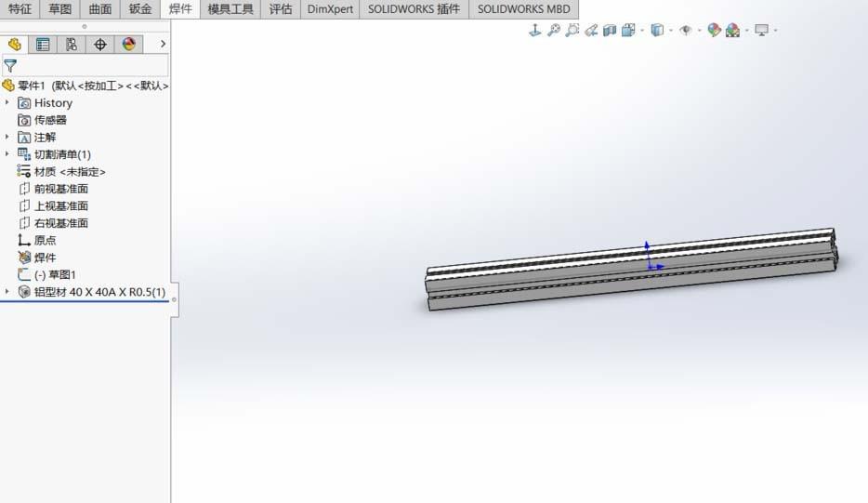This screenshot has height=503, width=868.
Task: Toggle Hide/Show Items eye icon
Action: 685,30
